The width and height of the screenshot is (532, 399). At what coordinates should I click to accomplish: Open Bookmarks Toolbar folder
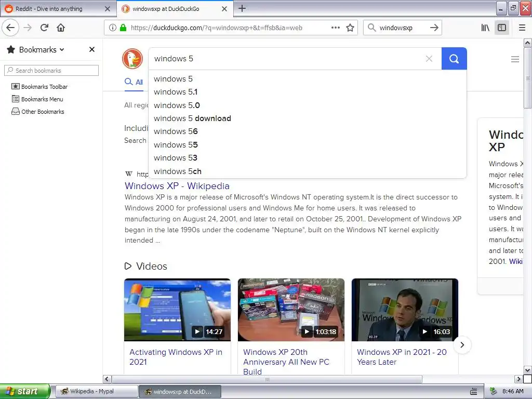click(39, 87)
